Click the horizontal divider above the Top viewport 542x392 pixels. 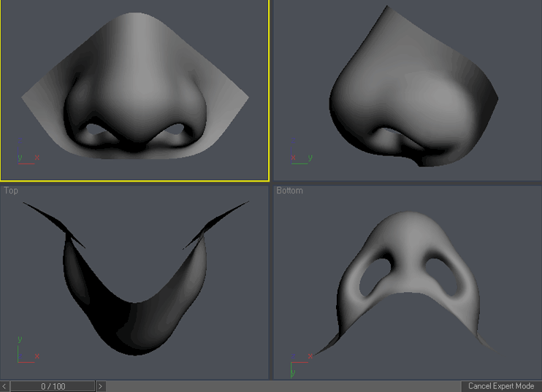point(135,182)
